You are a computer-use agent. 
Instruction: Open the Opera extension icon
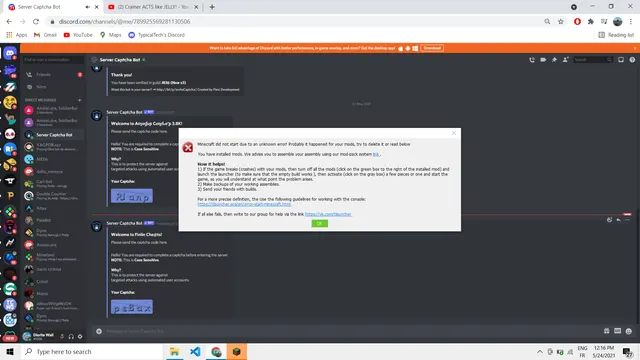pos(577,22)
